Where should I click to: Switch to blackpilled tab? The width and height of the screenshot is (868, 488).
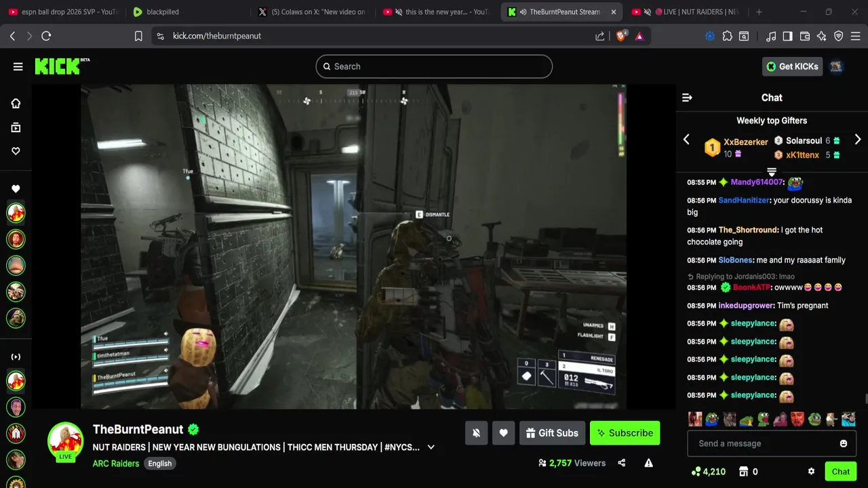click(186, 12)
